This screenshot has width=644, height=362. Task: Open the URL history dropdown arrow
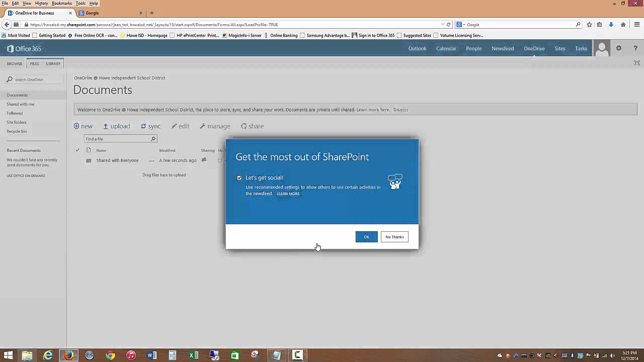point(443,25)
